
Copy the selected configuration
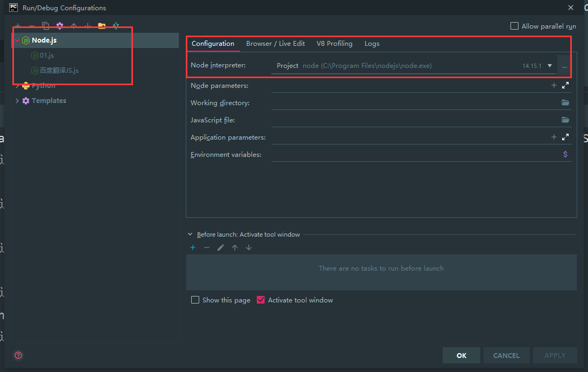tap(46, 26)
